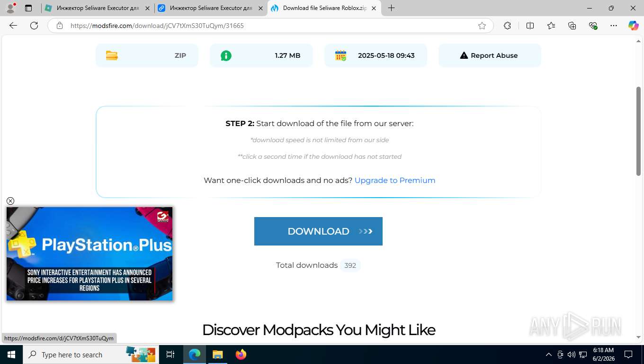Close the second Seliware Executor tab
Screen dimensions: 644x364
260,8
